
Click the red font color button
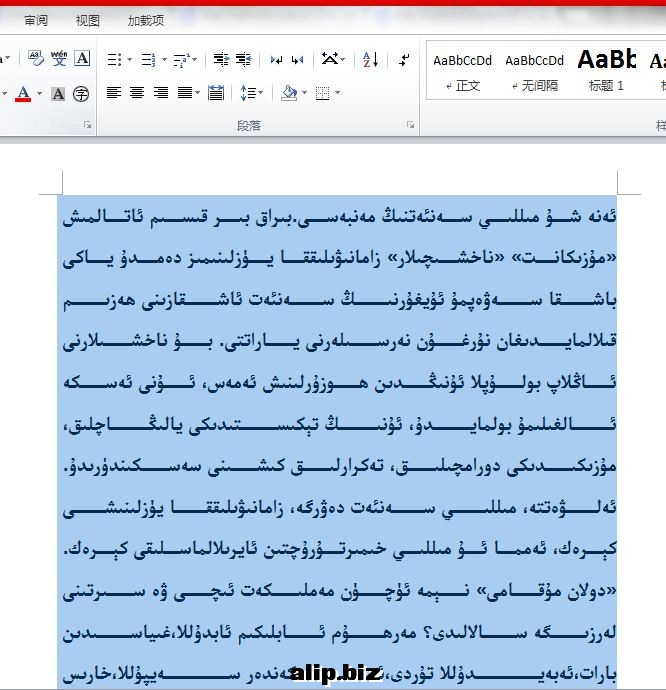click(x=23, y=94)
